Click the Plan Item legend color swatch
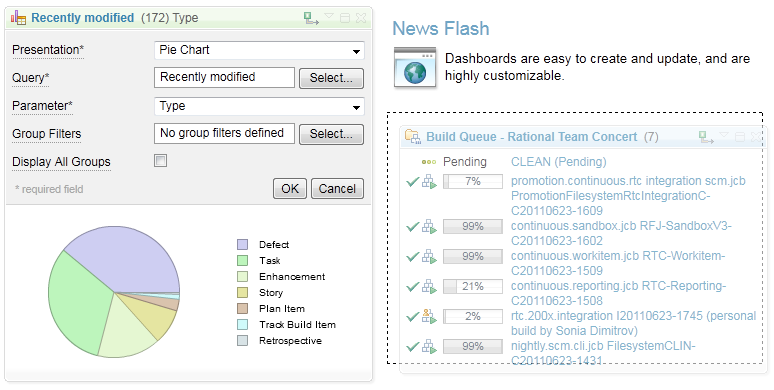Viewport: 774px width, 390px height. click(242, 309)
